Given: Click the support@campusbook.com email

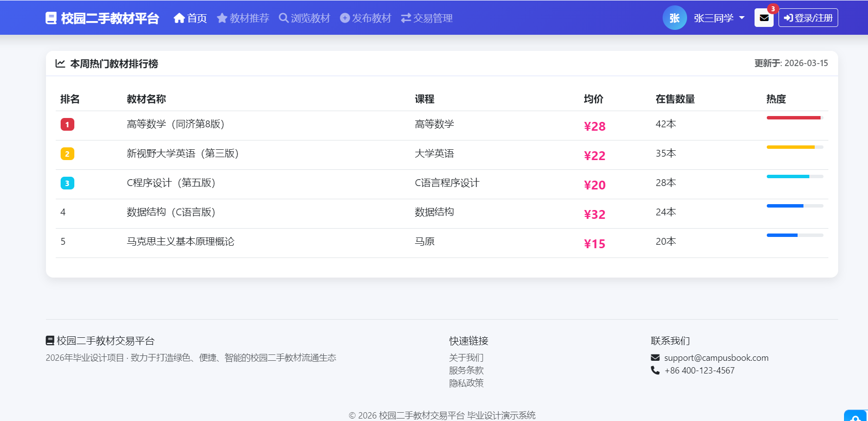Looking at the screenshot, I should [716, 358].
